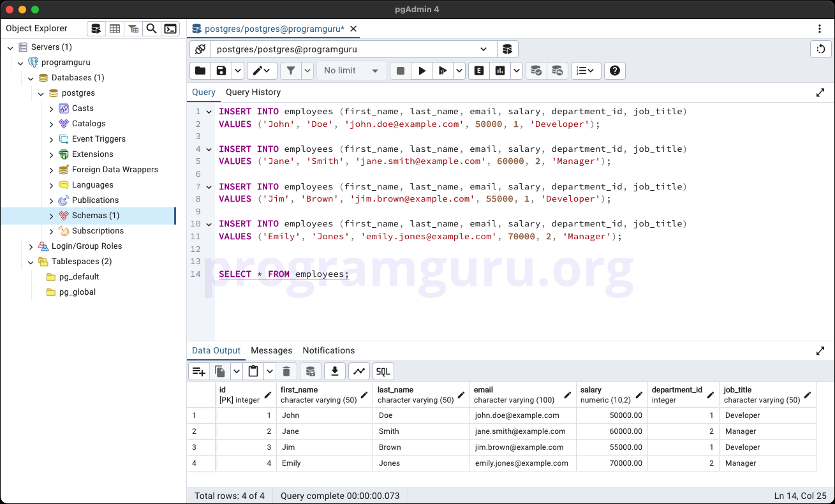This screenshot has height=504, width=835.
Task: Open PSQL Tool terminal icon
Action: [170, 29]
